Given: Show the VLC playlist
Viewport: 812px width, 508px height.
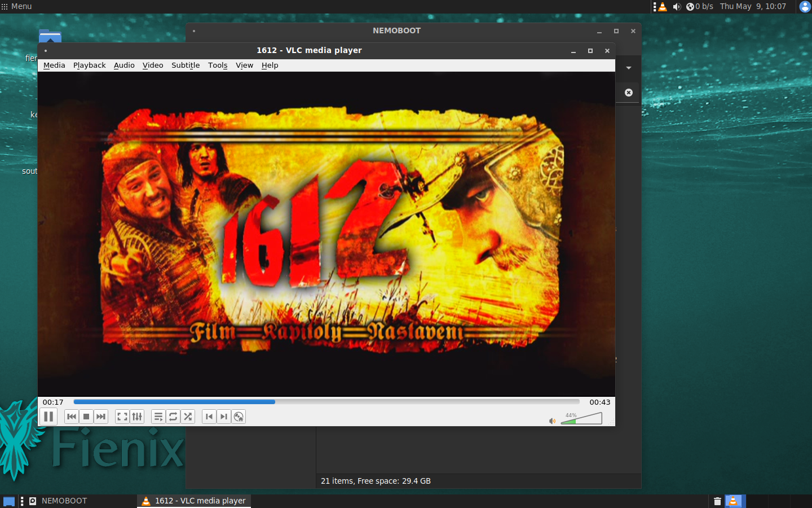Looking at the screenshot, I should coord(158,417).
